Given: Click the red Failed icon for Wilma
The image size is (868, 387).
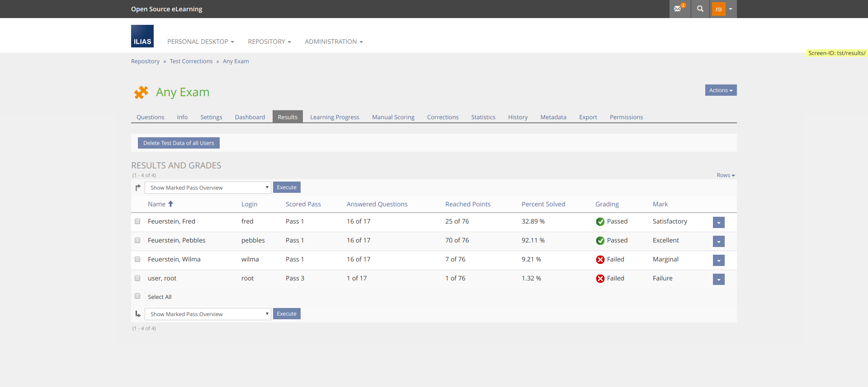Looking at the screenshot, I should coord(600,260).
